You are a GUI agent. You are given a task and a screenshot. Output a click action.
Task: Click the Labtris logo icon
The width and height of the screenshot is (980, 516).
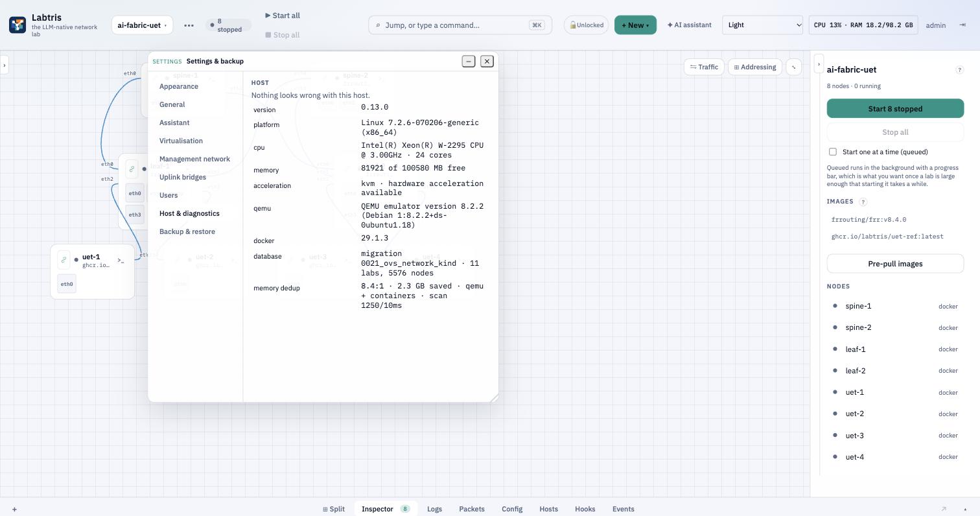coord(17,25)
